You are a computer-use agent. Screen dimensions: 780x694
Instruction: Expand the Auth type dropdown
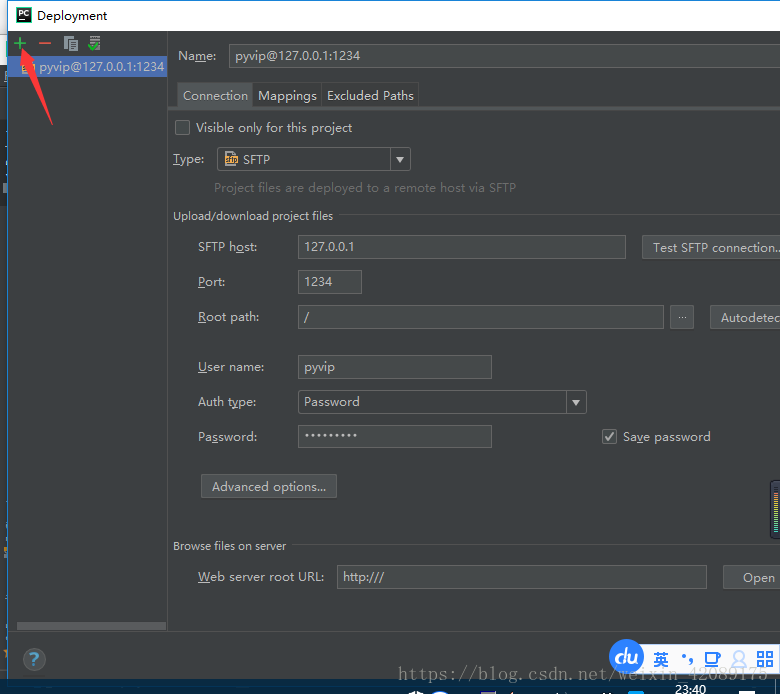pos(442,402)
